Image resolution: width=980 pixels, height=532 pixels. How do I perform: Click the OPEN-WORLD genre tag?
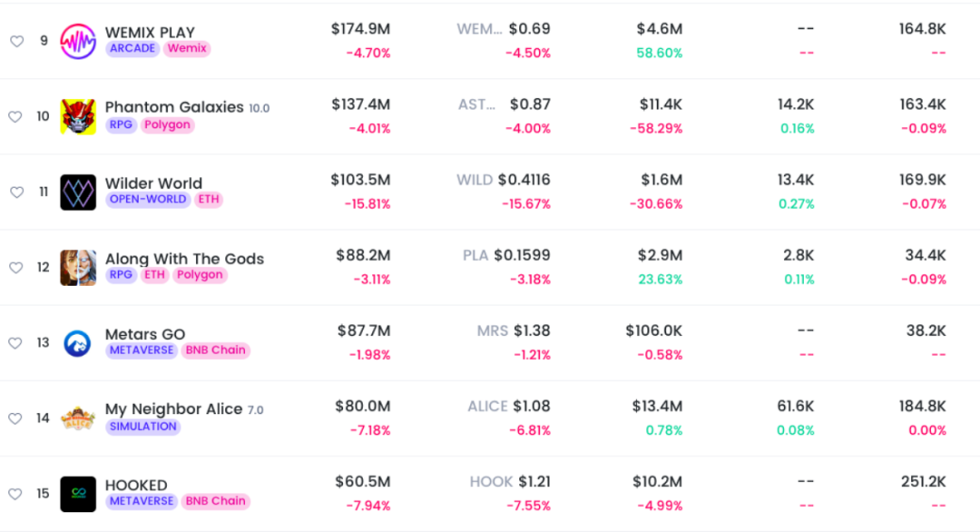(148, 199)
